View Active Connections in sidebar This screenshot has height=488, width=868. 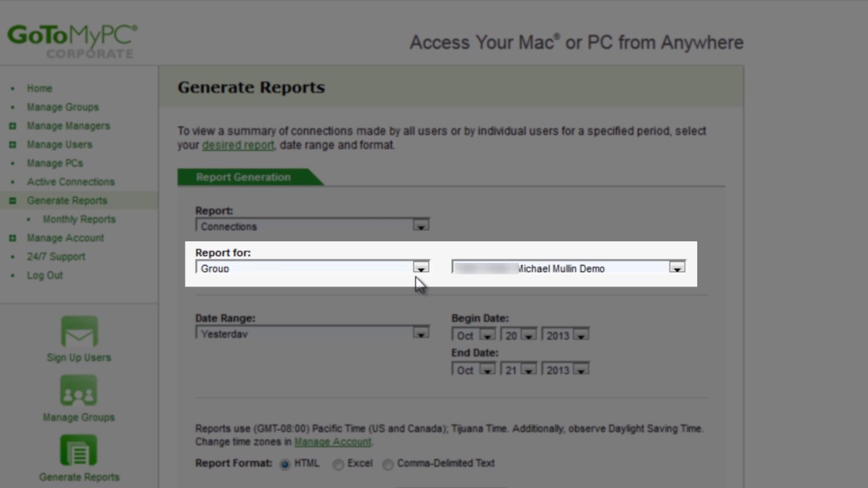coord(71,182)
